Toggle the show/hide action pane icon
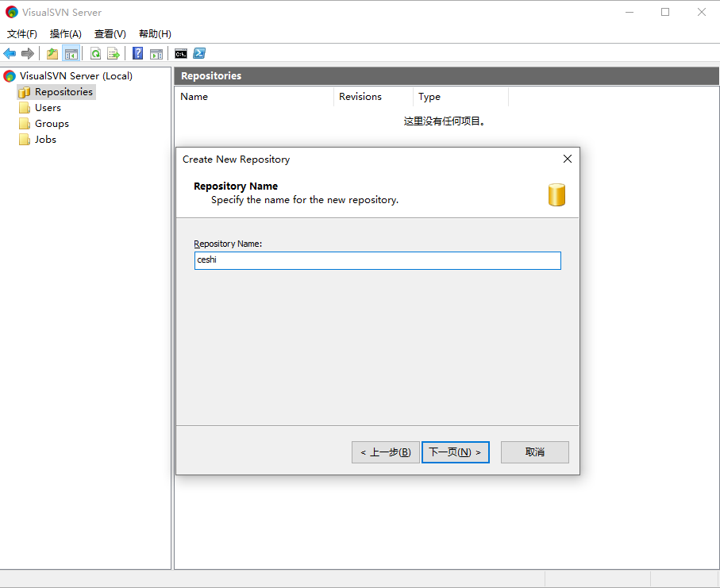This screenshot has height=588, width=720. pyautogui.click(x=156, y=54)
